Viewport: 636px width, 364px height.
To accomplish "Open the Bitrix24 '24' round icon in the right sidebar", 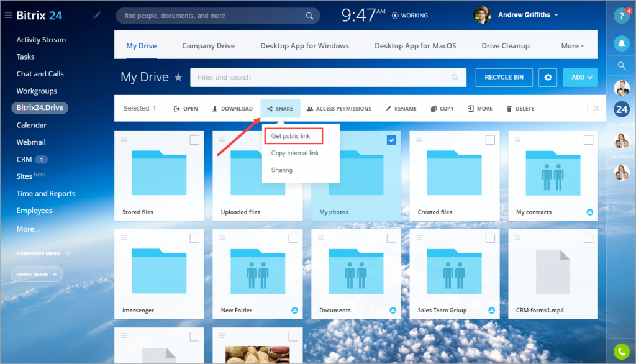I will pos(621,109).
